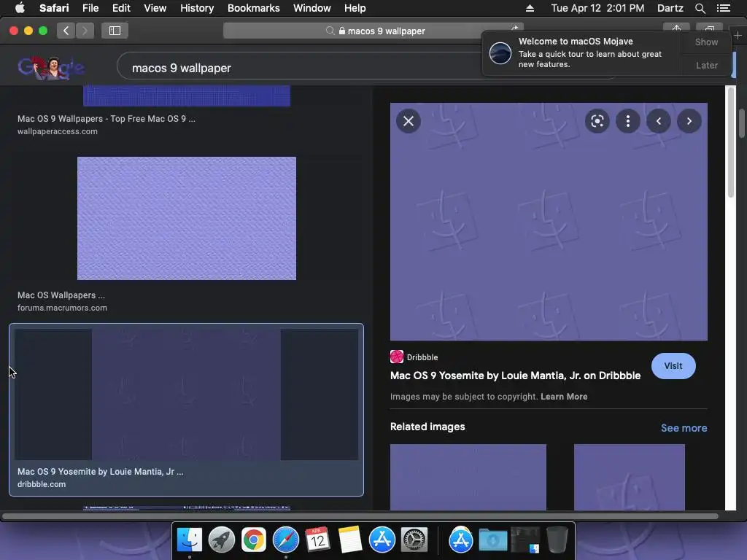Go to previous image in preview
Viewport: 747px width, 560px height.
point(659,121)
